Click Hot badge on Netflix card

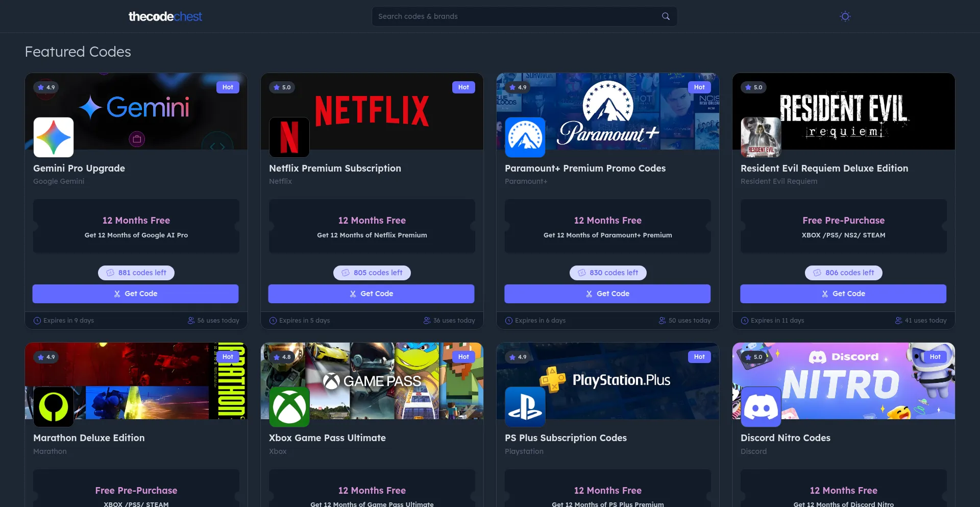coord(463,87)
